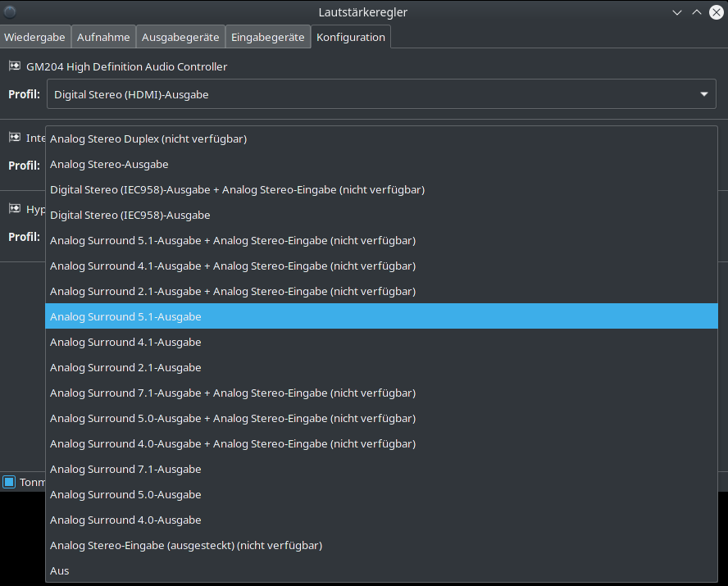Viewport: 728px width, 586px height.
Task: Choose highlighted 'Analog Surround 5.1-Ausgabe' profile
Action: (382, 316)
